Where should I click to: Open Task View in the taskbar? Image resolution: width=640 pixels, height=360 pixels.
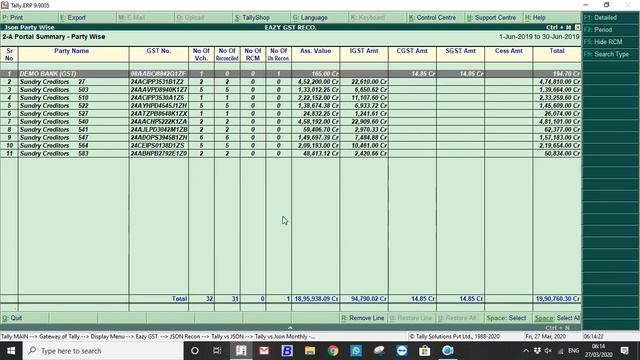click(x=217, y=351)
